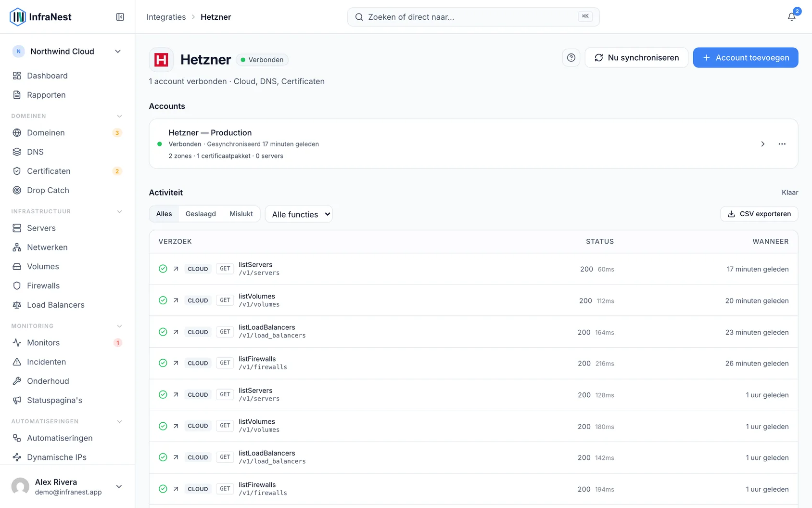Collapse the Monitoring section
This screenshot has height=508, width=812.
coord(67,326)
